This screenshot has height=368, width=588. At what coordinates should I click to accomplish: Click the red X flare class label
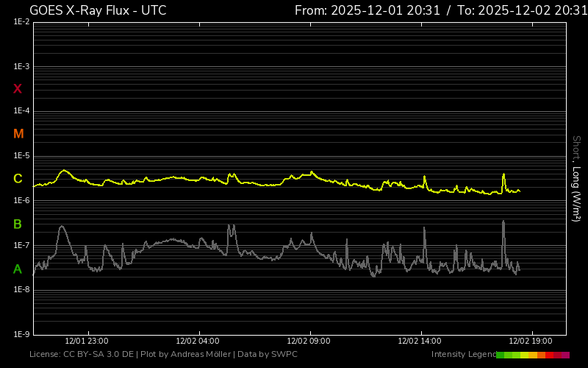[x=18, y=89]
